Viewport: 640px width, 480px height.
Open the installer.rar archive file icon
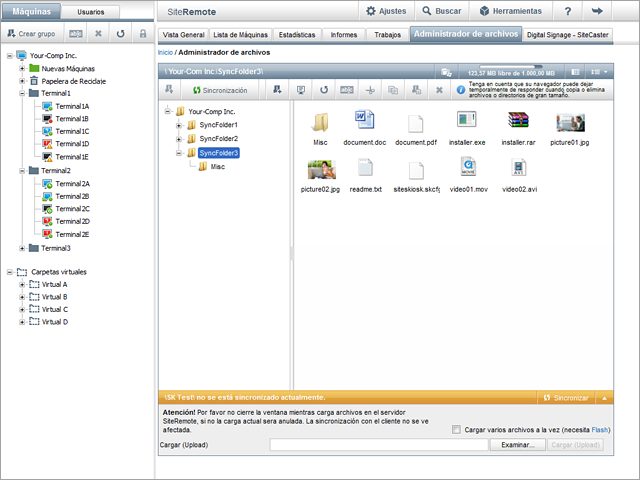pos(517,122)
